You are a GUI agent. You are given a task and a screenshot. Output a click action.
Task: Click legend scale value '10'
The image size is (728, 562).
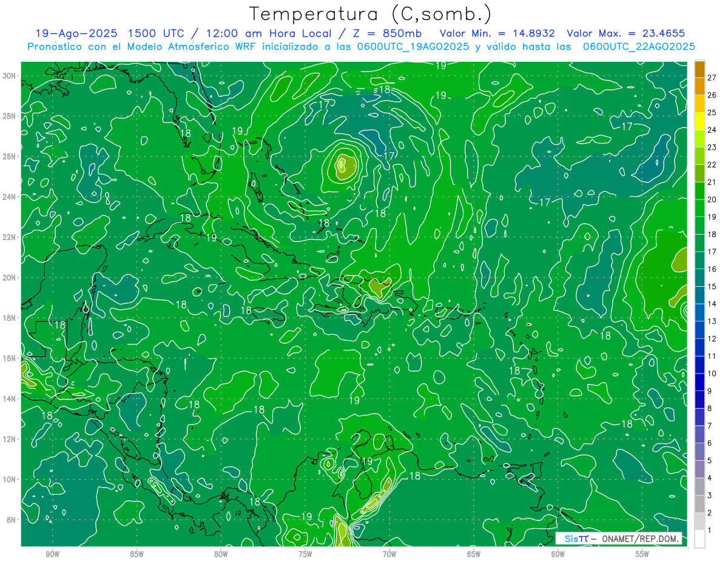[x=712, y=373]
